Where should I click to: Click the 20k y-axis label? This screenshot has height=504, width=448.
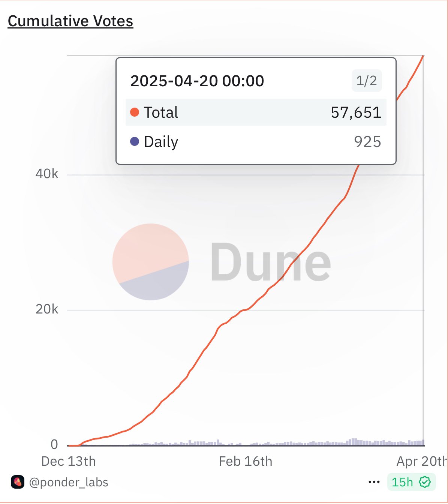click(x=47, y=309)
